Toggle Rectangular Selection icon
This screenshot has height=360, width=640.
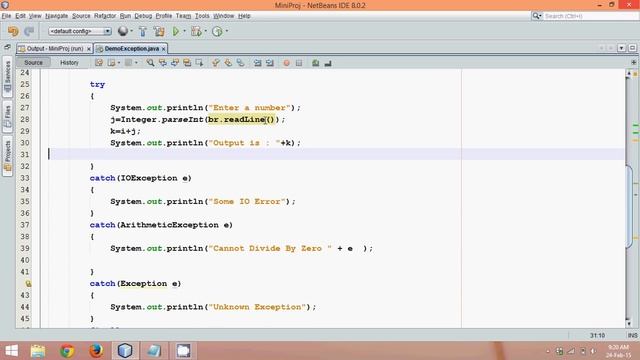coord(199,63)
